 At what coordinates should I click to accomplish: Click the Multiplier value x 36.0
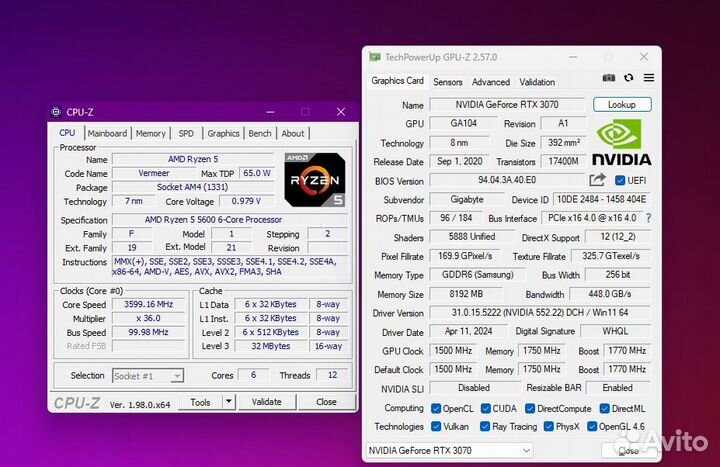[148, 318]
